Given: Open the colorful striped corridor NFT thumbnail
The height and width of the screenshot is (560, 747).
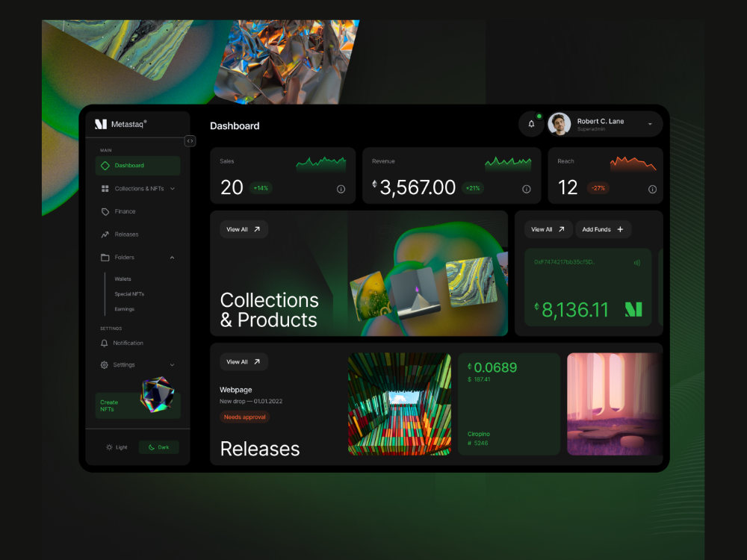Looking at the screenshot, I should point(399,404).
